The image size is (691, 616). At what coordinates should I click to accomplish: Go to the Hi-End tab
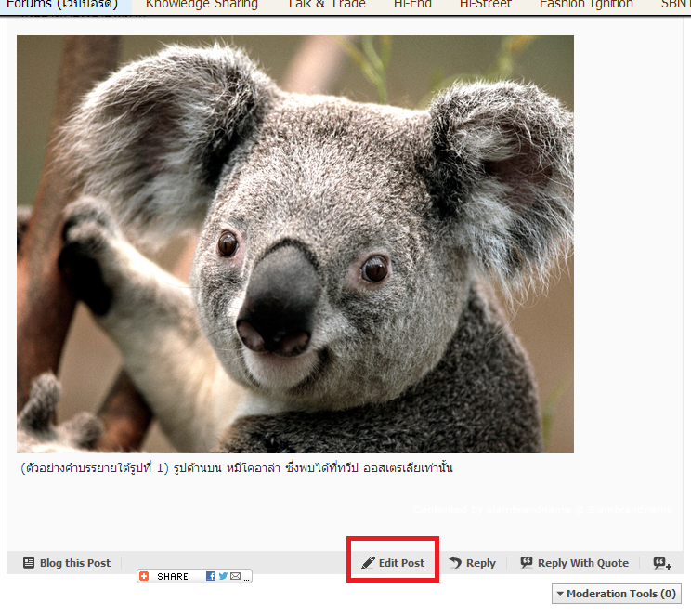coord(412,5)
